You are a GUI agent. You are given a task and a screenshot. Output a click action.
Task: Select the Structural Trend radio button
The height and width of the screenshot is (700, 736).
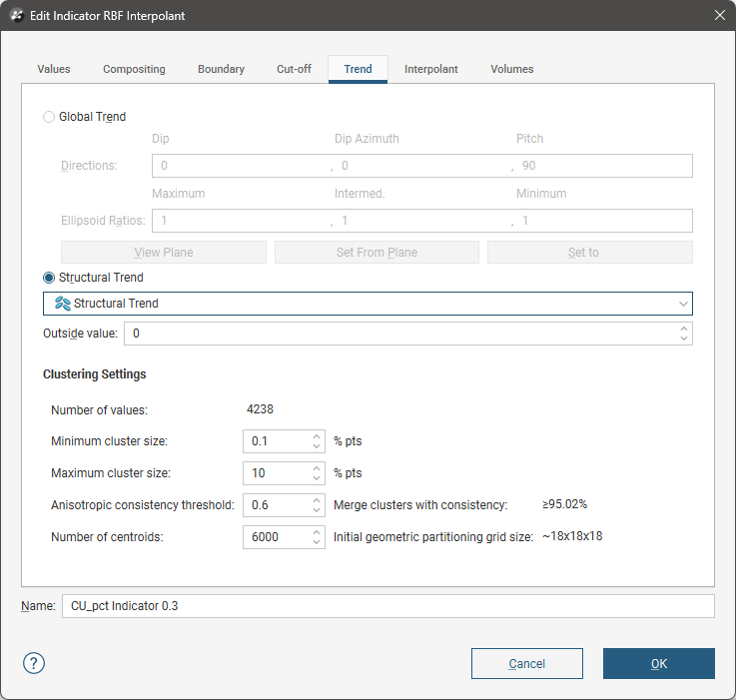click(x=49, y=278)
